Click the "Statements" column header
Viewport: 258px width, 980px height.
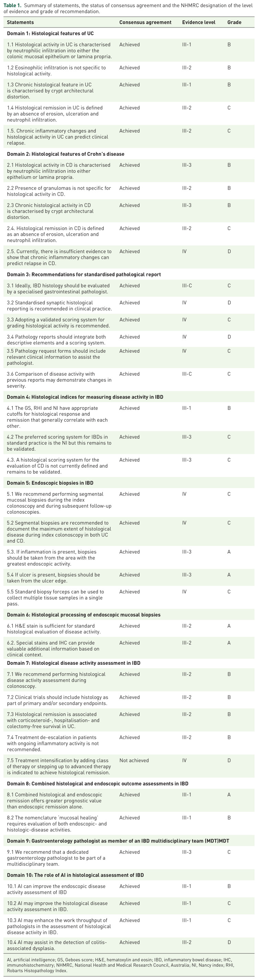(20, 22)
